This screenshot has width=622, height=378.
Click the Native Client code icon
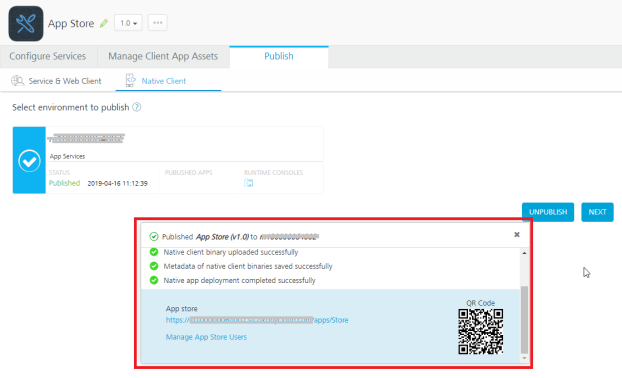(x=130, y=80)
